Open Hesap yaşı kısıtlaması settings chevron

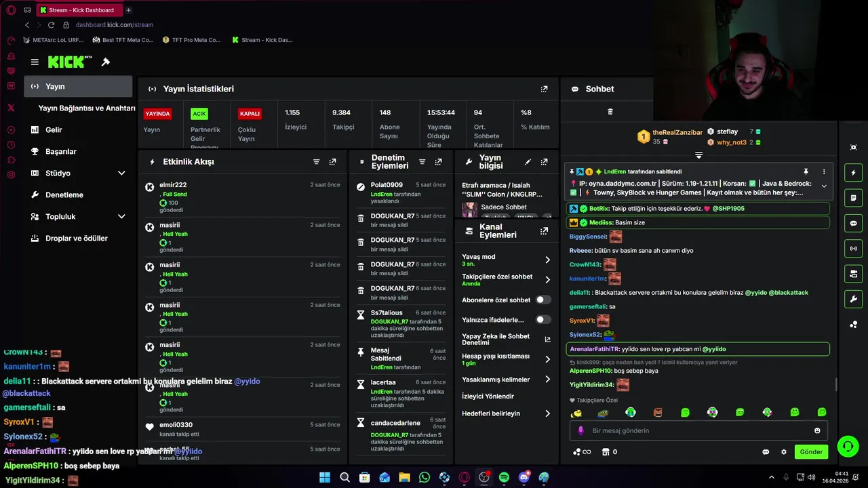pyautogui.click(x=547, y=359)
